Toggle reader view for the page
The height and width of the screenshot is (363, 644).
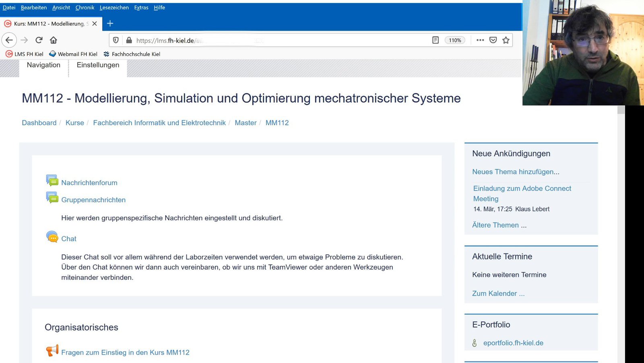click(435, 40)
